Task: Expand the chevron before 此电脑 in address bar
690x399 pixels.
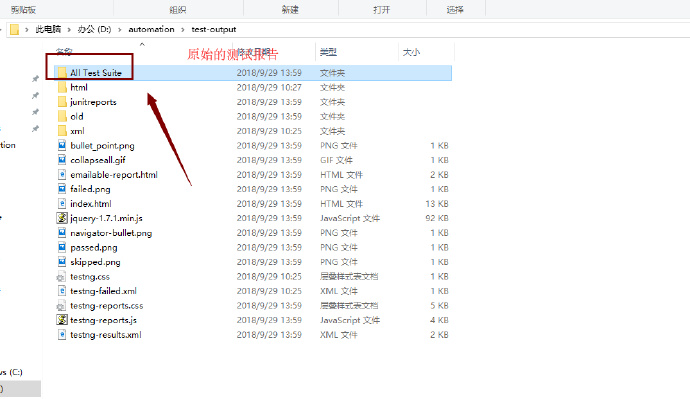Action: coord(27,29)
